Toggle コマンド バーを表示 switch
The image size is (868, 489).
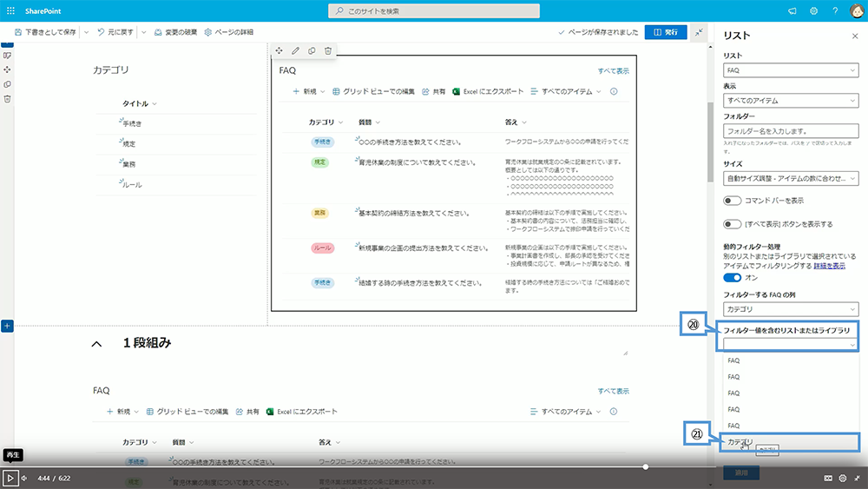(732, 201)
